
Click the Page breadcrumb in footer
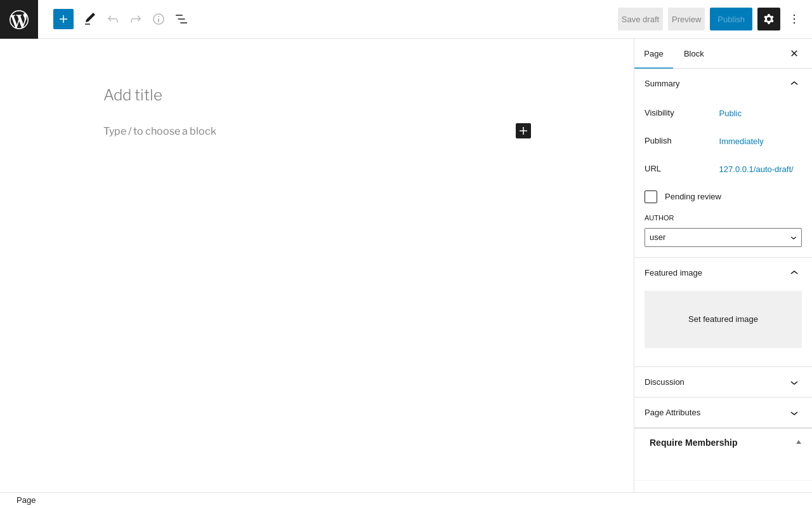pos(26,500)
